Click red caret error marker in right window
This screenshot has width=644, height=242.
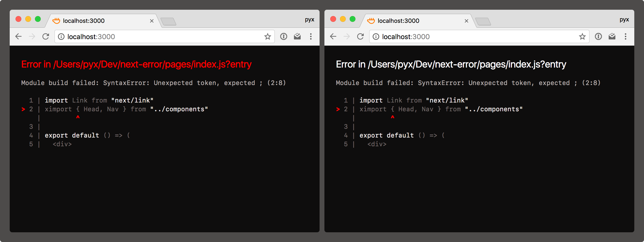click(x=393, y=117)
